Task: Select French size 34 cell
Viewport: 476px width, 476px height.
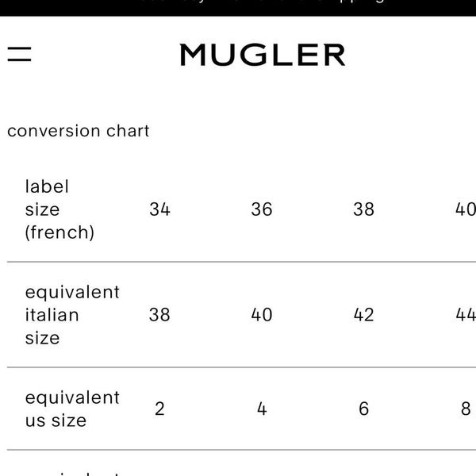Action: tap(159, 209)
